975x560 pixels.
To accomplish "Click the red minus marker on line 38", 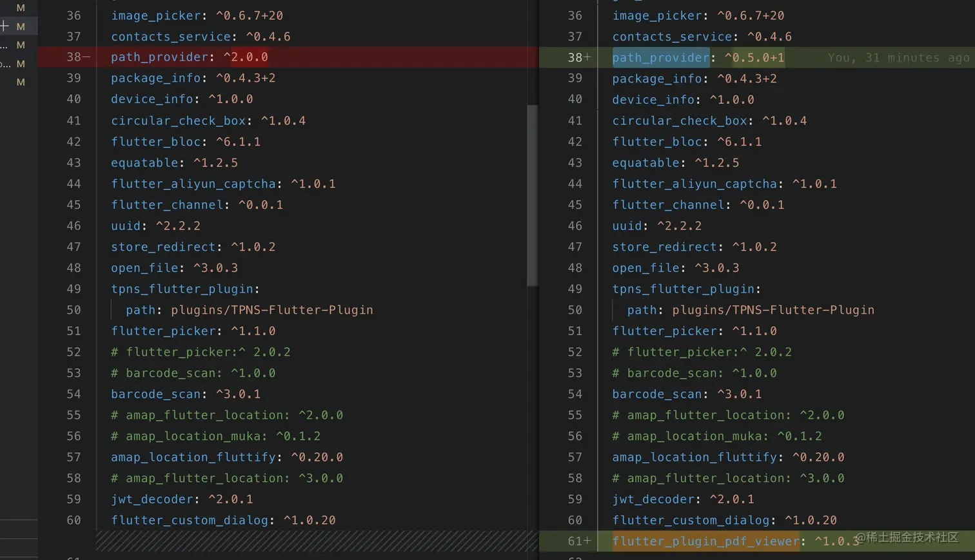I will (x=87, y=57).
